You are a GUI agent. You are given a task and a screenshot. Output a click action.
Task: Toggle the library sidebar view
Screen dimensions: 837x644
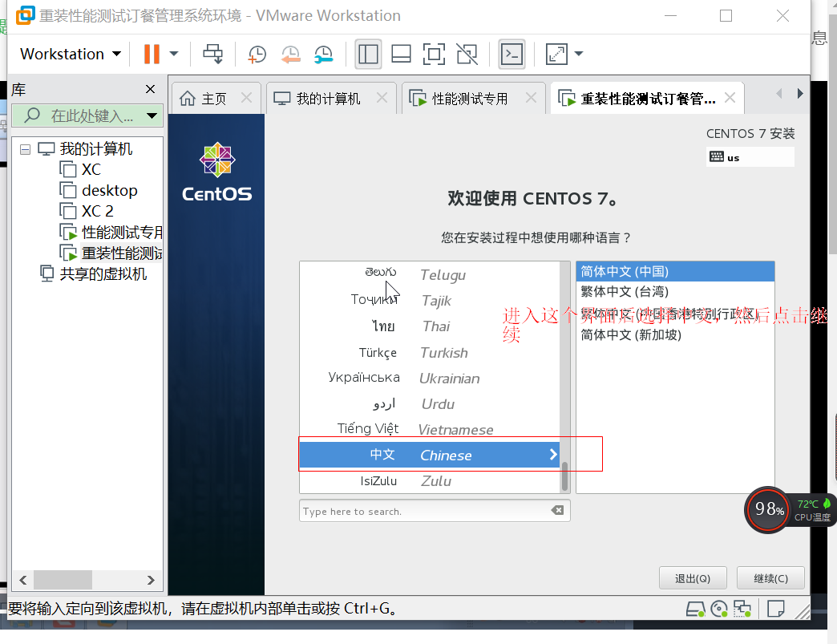click(368, 54)
